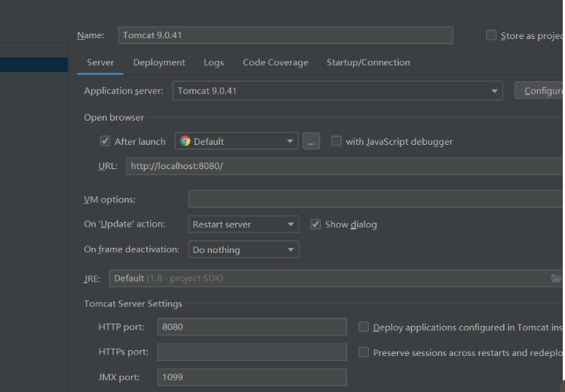This screenshot has height=392, width=565.
Task: Open the Logs tab
Action: (x=213, y=63)
